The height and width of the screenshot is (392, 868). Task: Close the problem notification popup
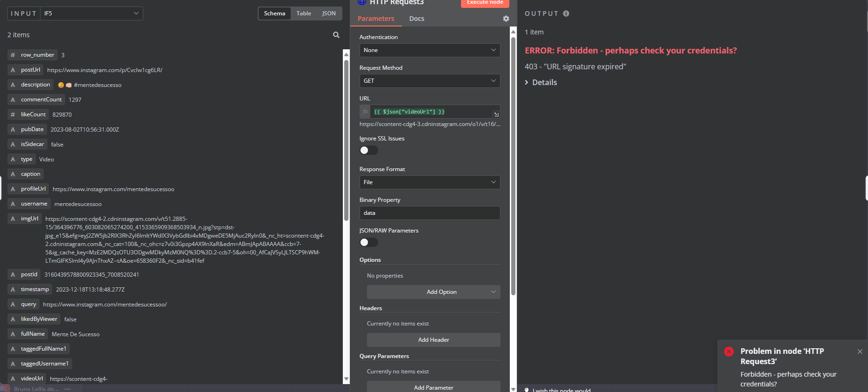coord(860,352)
